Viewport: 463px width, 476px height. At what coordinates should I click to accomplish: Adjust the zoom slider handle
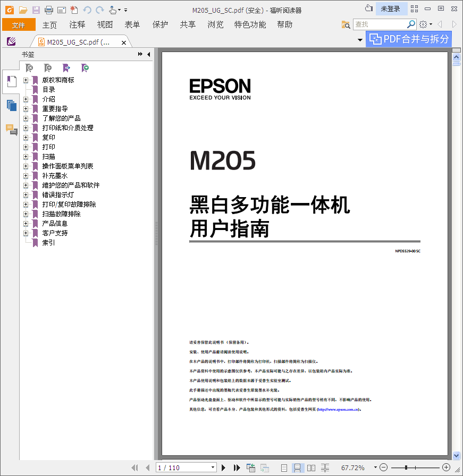point(406,467)
